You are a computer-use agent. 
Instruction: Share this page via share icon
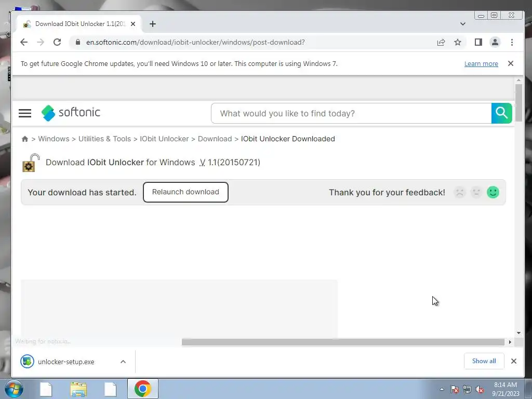[x=441, y=42]
